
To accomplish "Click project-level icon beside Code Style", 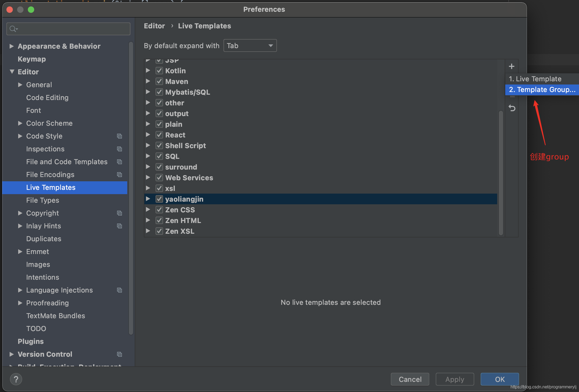I will [119, 136].
